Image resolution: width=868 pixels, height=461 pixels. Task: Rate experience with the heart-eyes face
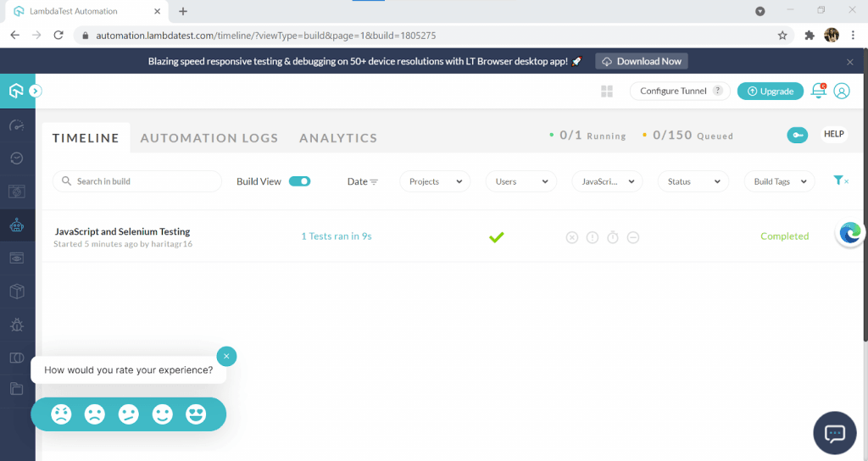(x=196, y=414)
